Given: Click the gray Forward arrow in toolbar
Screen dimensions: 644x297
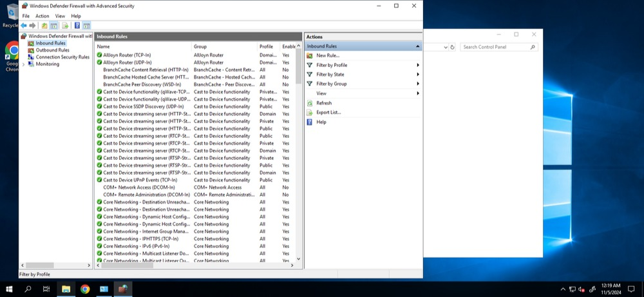Looking at the screenshot, I should coord(32,26).
